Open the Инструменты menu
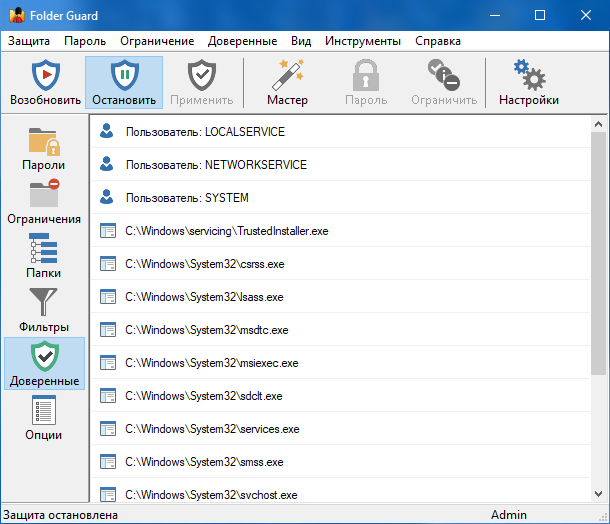Image resolution: width=610 pixels, height=524 pixels. tap(362, 41)
